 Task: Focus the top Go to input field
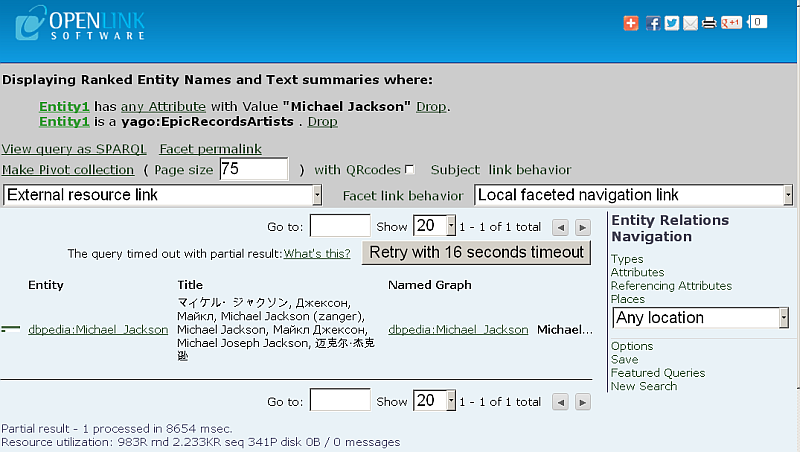(340, 225)
